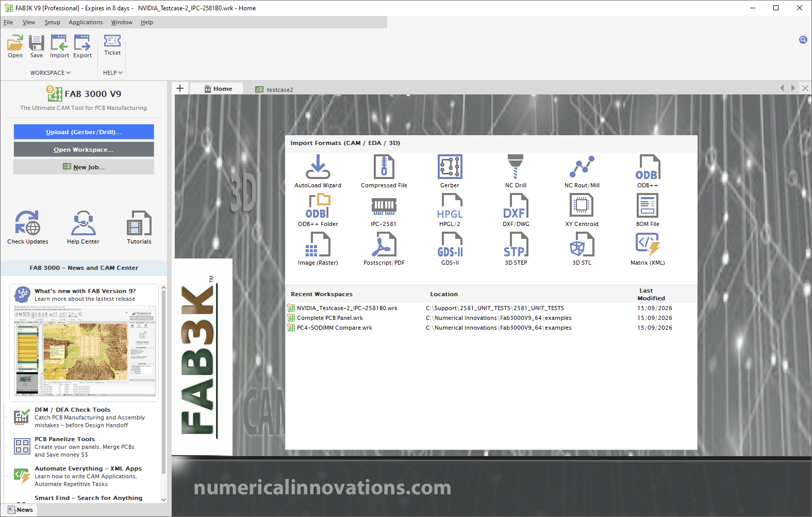
Task: Open the Matrix (XML) import icon
Action: pyautogui.click(x=648, y=249)
